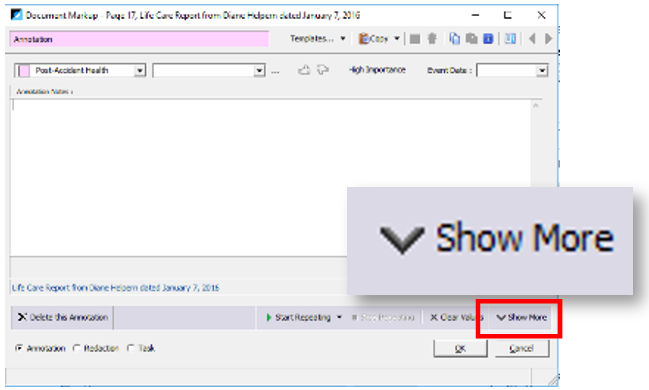Select the Task radio button
The width and height of the screenshot is (649, 390).
click(x=131, y=348)
